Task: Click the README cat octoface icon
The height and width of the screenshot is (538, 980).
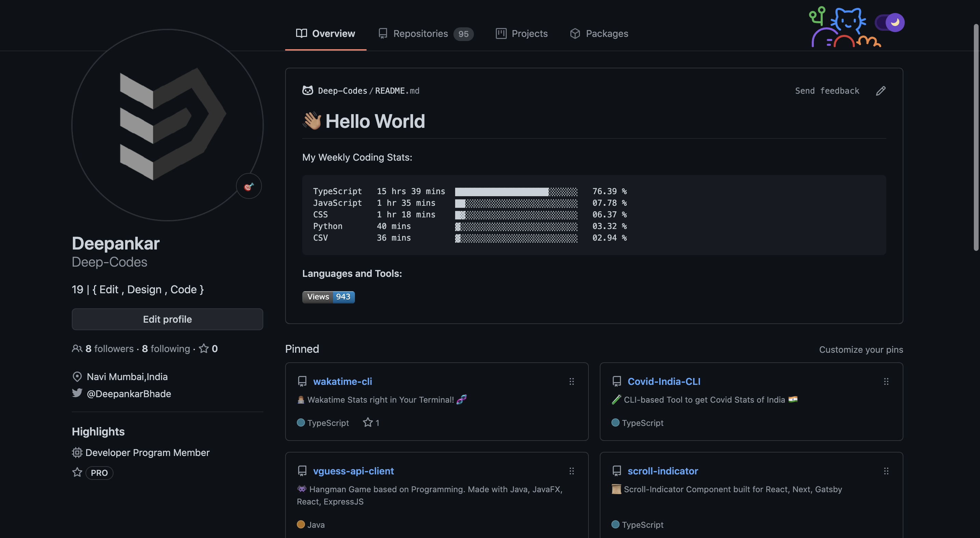Action: pyautogui.click(x=307, y=91)
